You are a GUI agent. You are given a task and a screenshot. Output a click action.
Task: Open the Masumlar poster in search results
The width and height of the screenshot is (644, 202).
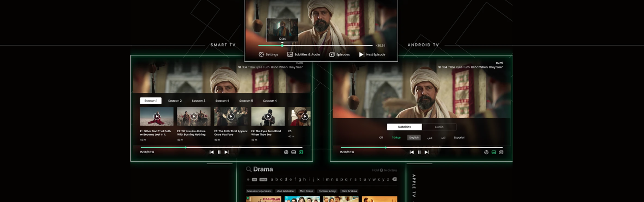pos(263,199)
